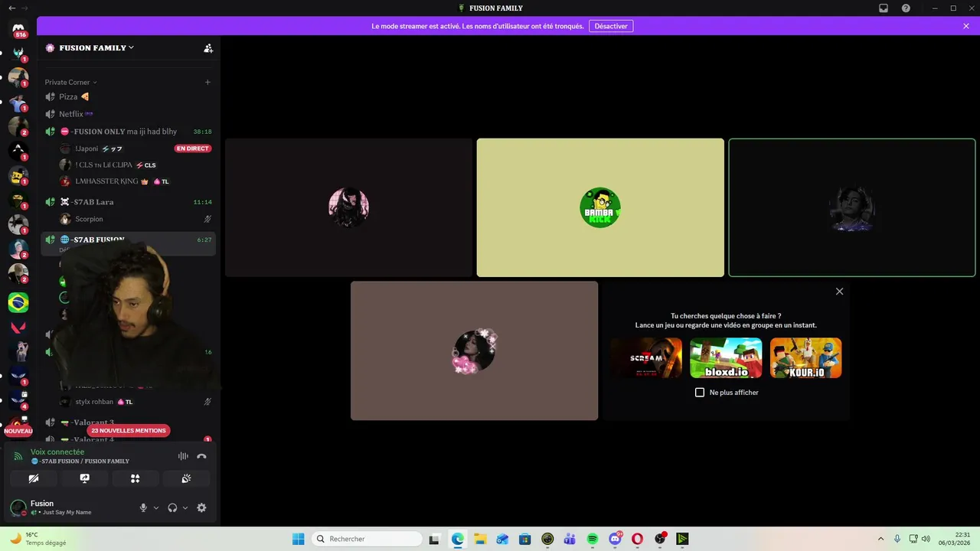The height and width of the screenshot is (551, 980).
Task: Open Discord from the taskbar
Action: pyautogui.click(x=615, y=539)
